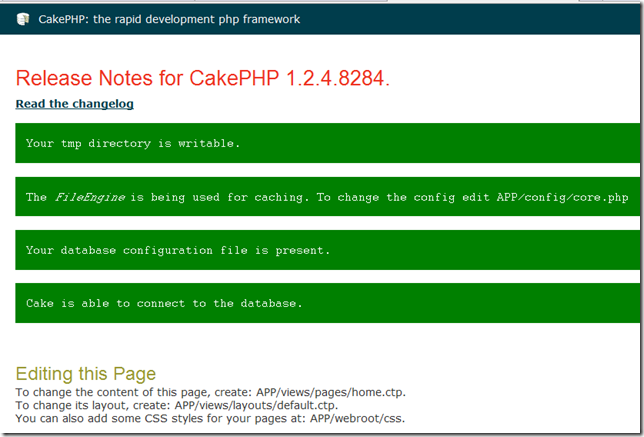
Task: Open the 'Read the changelog' link
Action: coord(74,104)
